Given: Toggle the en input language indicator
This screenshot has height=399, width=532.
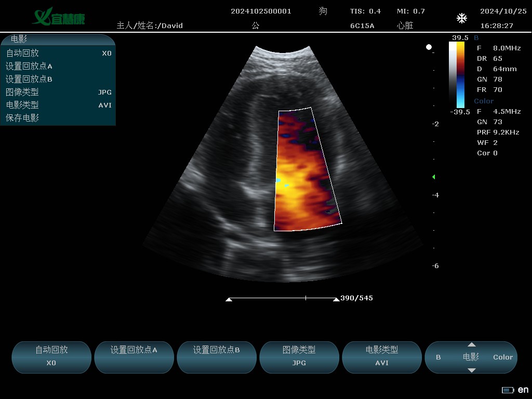Looking at the screenshot, I should coord(523,390).
